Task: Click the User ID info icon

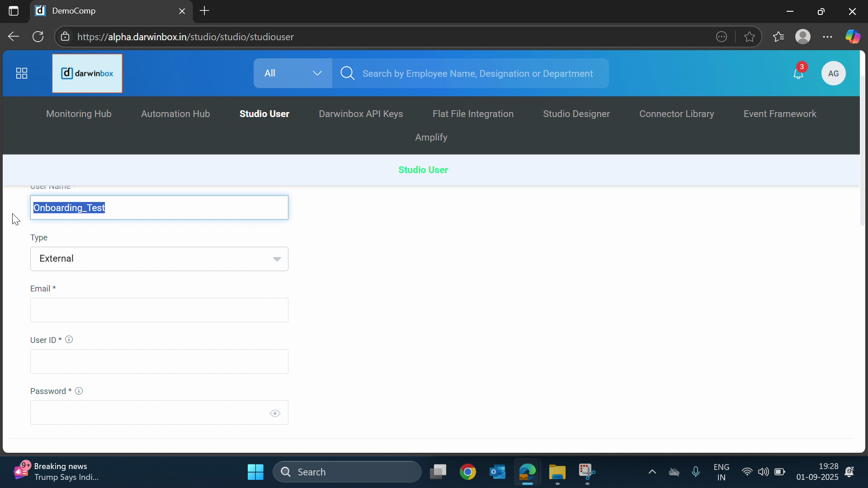Action: click(x=69, y=340)
